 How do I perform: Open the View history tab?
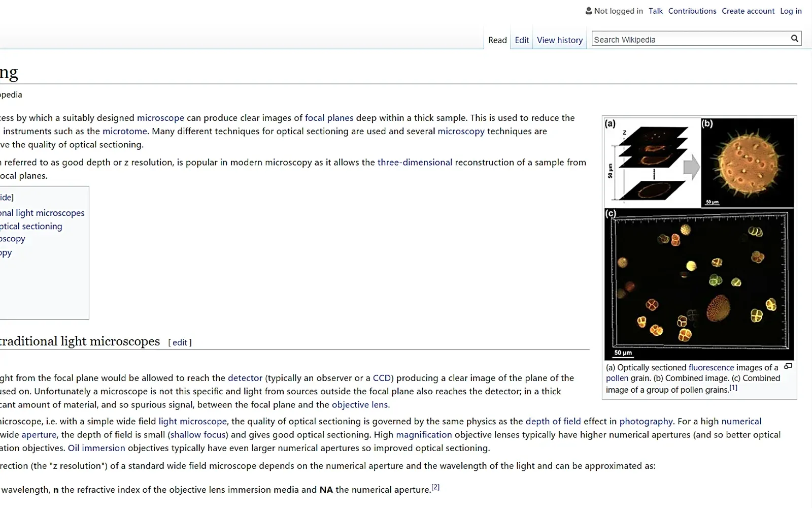[x=560, y=40]
